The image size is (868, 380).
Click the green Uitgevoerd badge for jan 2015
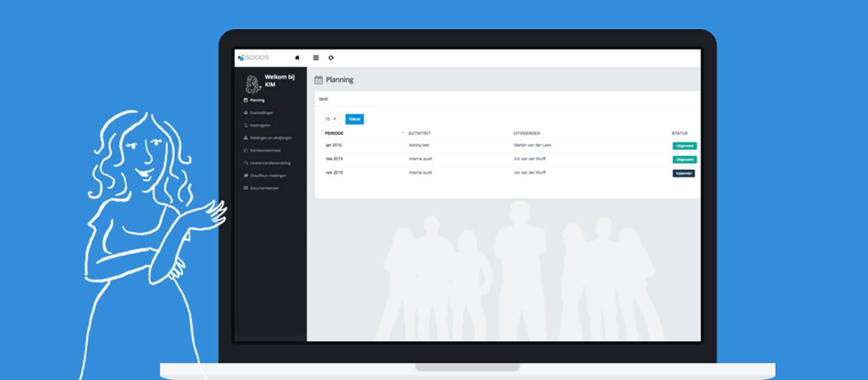pyautogui.click(x=684, y=145)
